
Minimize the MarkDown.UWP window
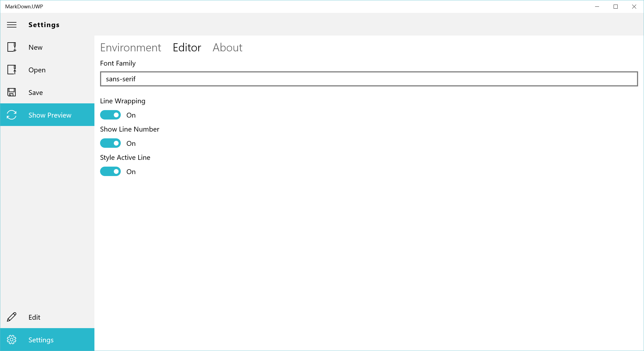(x=597, y=6)
